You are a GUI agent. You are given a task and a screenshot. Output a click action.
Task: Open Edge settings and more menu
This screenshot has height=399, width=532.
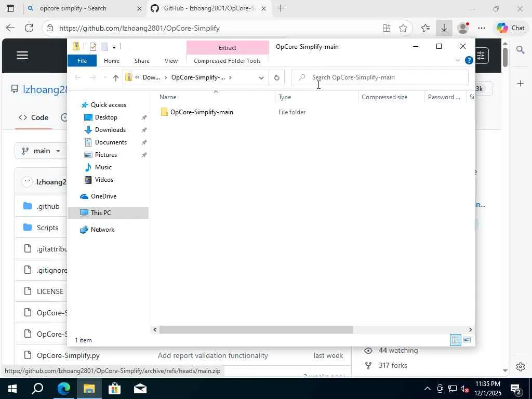tap(482, 28)
